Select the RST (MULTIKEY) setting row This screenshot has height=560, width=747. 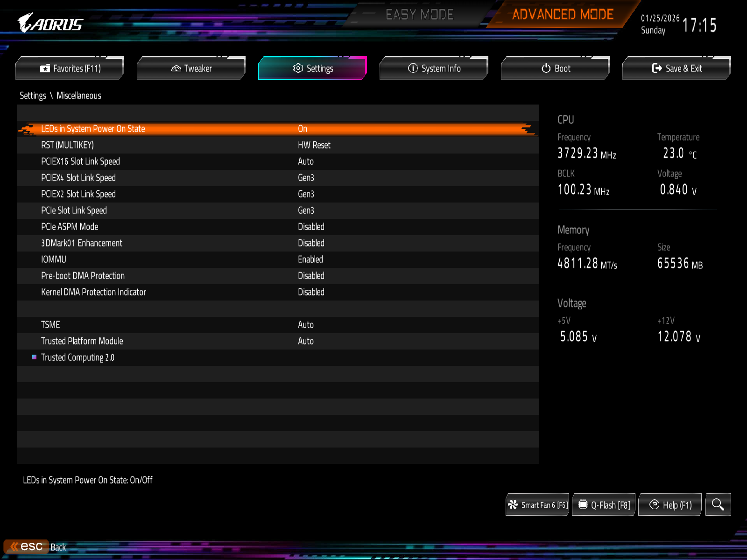tap(68, 145)
